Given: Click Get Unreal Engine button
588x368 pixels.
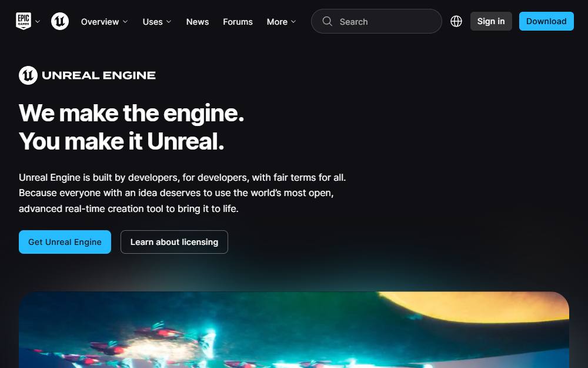Looking at the screenshot, I should tap(65, 242).
